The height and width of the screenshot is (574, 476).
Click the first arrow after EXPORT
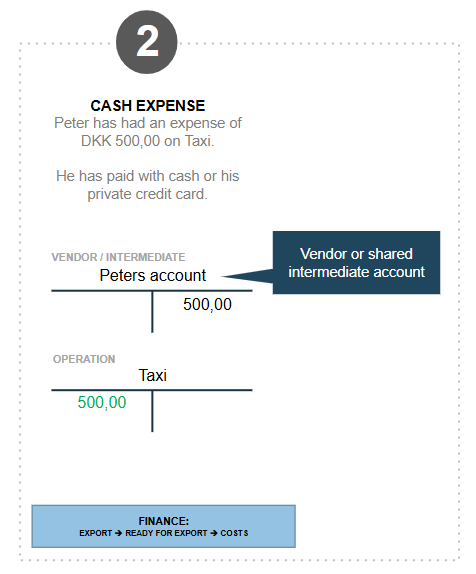(118, 533)
